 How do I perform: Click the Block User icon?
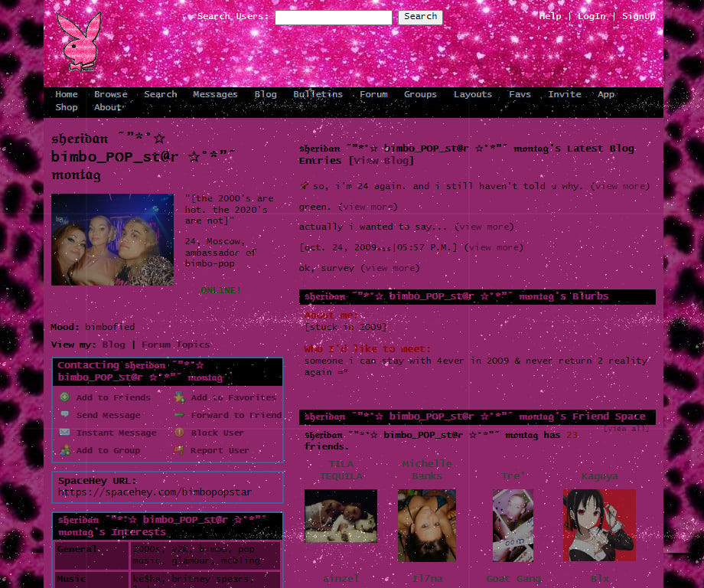coord(179,432)
